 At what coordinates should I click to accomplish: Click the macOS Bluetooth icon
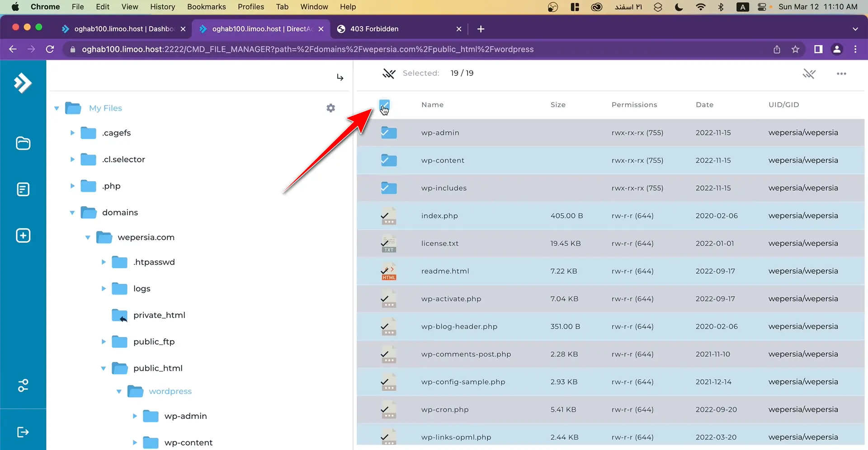721,7
